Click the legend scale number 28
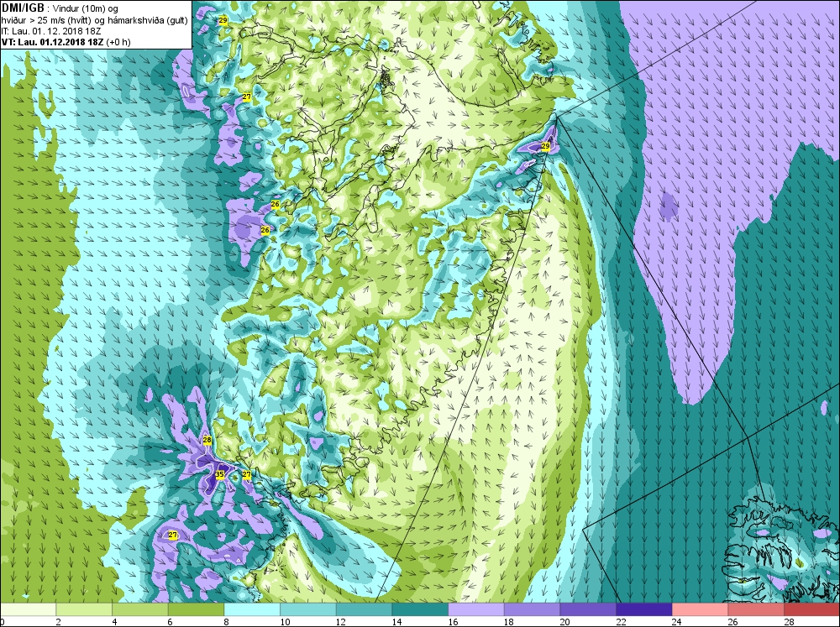 pos(789,622)
